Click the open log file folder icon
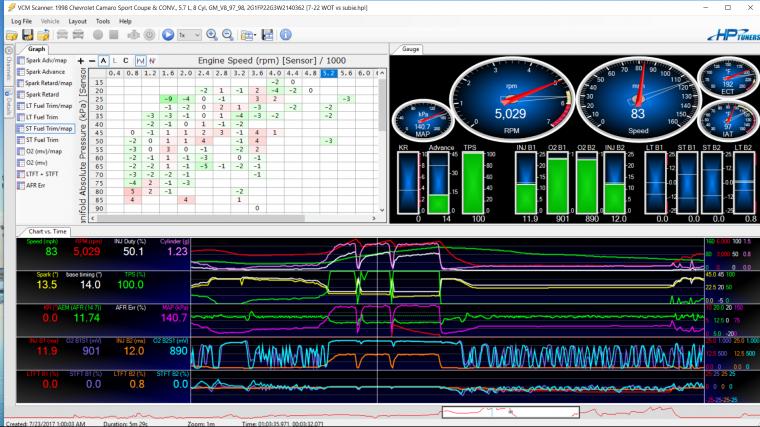 click(x=13, y=34)
